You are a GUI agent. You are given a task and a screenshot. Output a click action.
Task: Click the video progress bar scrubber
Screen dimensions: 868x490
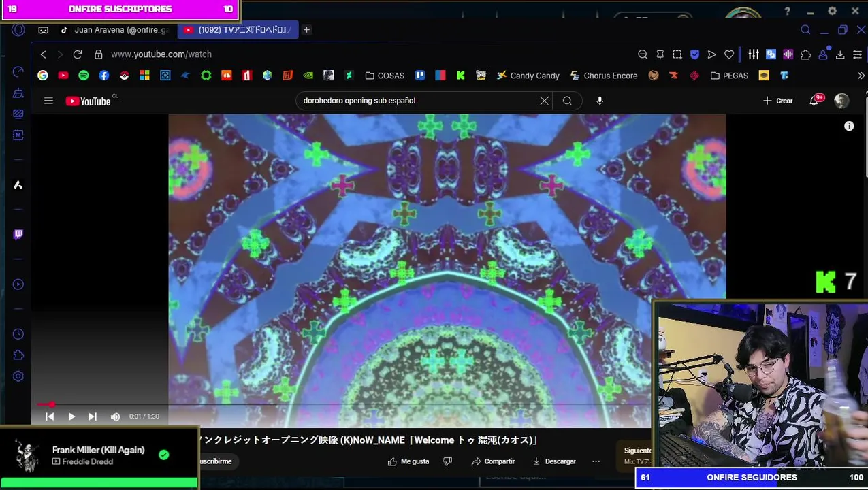click(x=51, y=405)
